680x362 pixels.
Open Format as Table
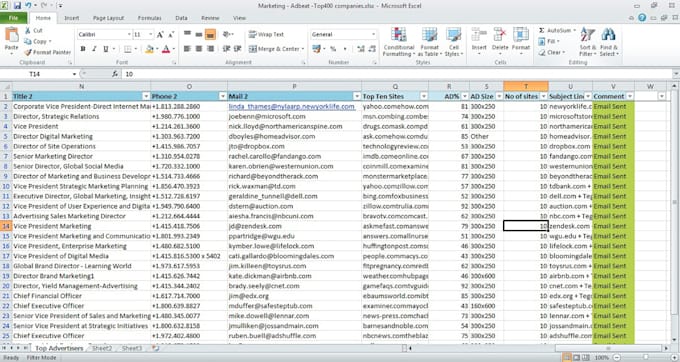(x=429, y=42)
